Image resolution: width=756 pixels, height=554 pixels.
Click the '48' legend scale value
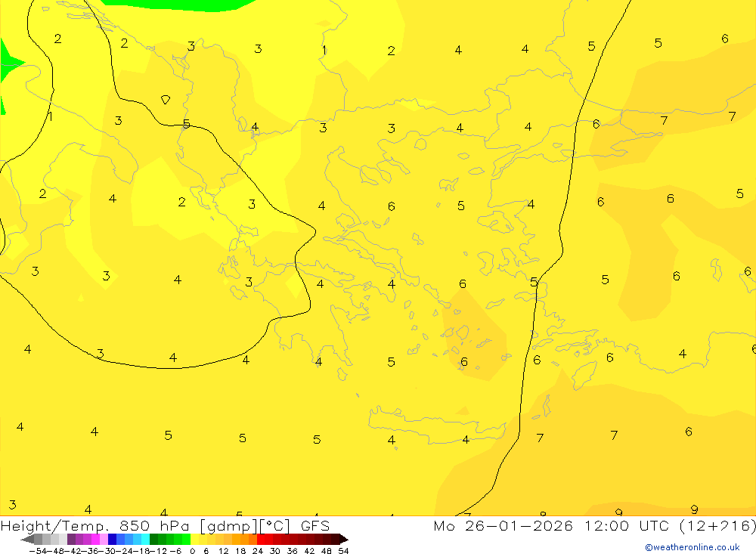pos(327,551)
